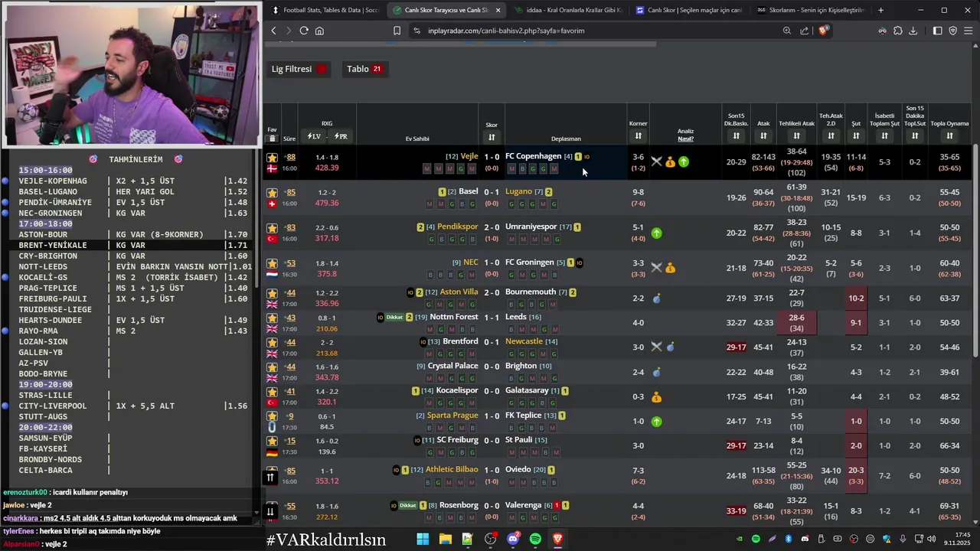Open browser extensions puzzle icon
Image resolution: width=980 pixels, height=551 pixels.
897,31
